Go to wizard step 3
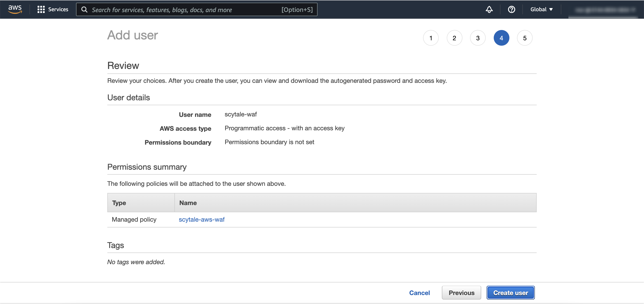644x304 pixels. click(x=477, y=38)
